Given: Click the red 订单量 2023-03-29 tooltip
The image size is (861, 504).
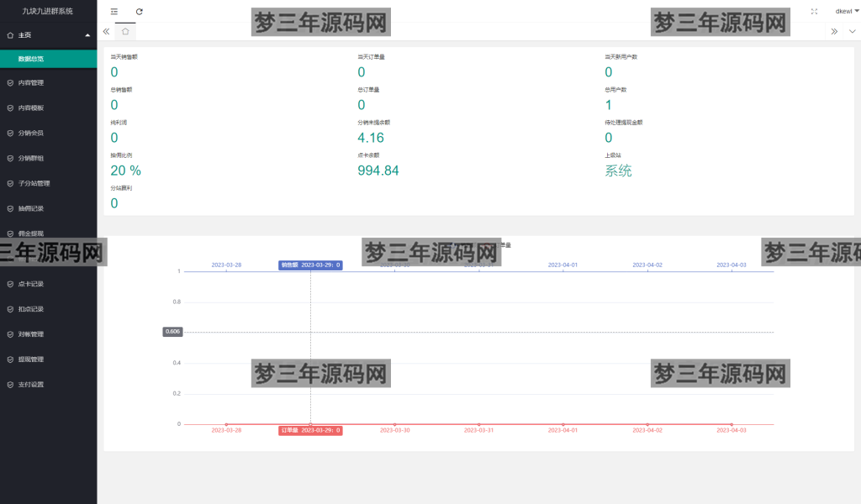Looking at the screenshot, I should pos(310,431).
